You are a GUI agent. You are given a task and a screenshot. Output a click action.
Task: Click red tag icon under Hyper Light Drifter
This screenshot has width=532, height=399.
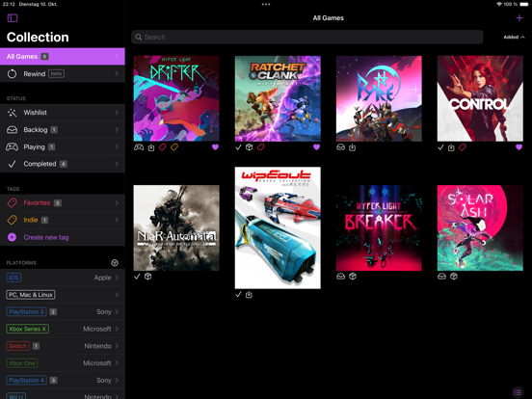[x=163, y=147]
